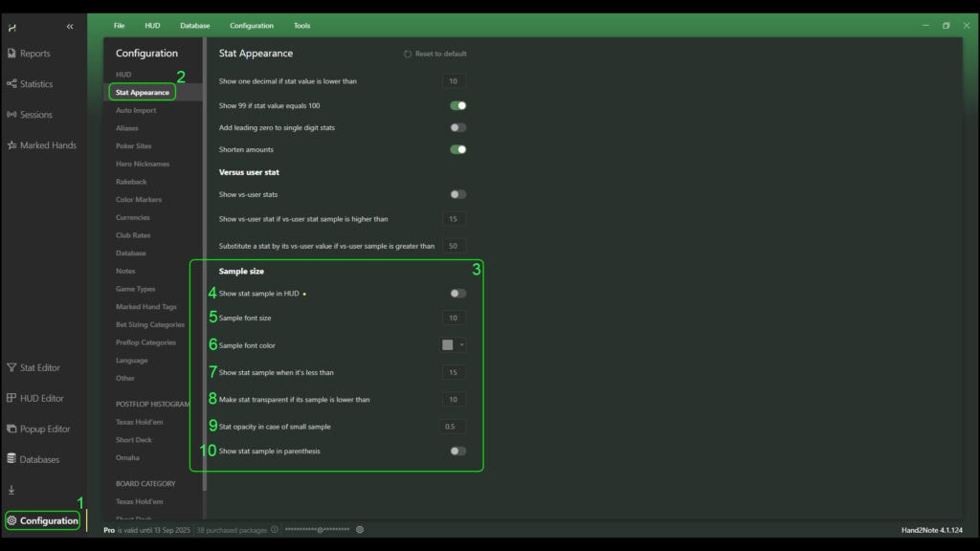The height and width of the screenshot is (551, 980).
Task: Click the Databases stack icon
Action: (x=11, y=459)
